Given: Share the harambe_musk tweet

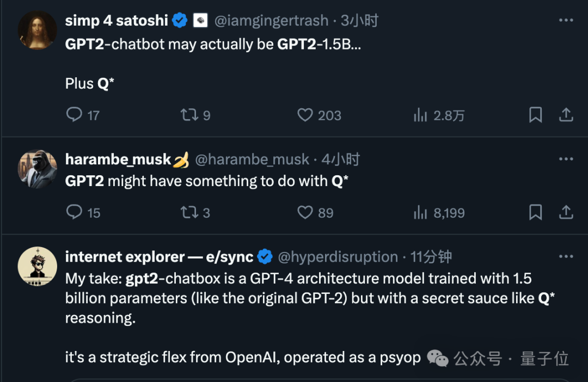Looking at the screenshot, I should 566,212.
